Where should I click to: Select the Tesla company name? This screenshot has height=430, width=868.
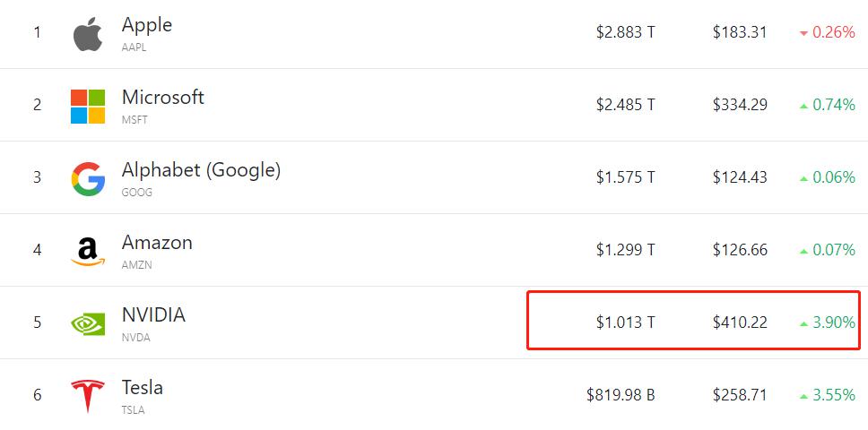click(143, 387)
